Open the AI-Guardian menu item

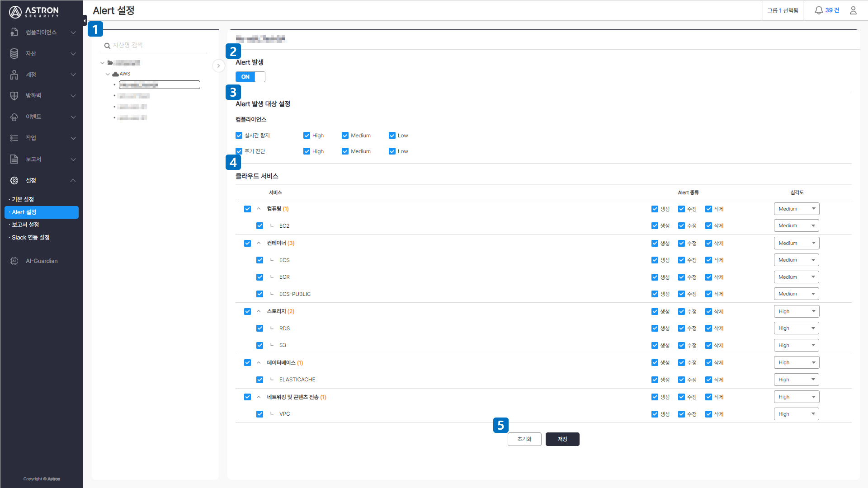coord(42,261)
